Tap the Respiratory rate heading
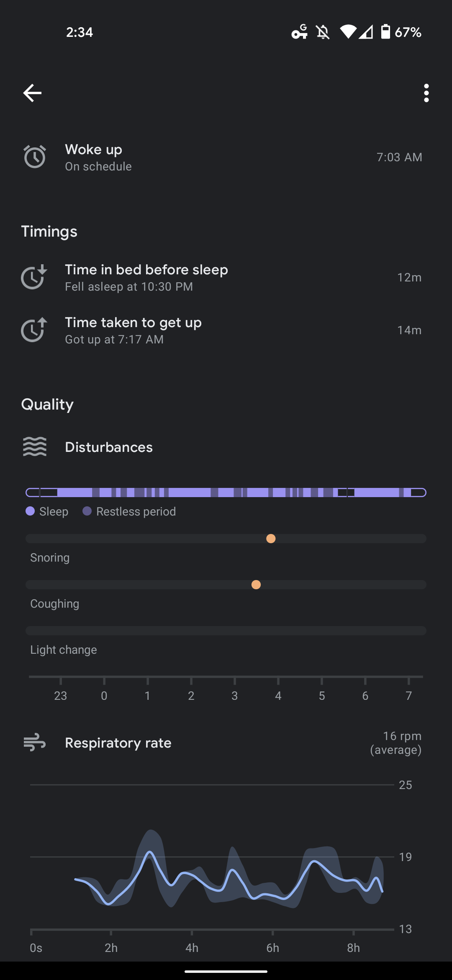 coord(118,743)
